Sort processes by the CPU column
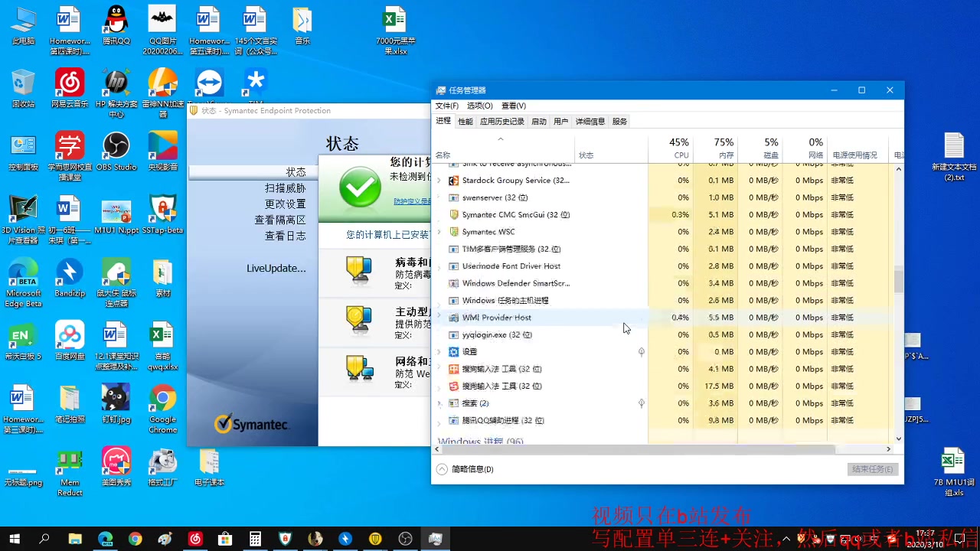 coord(671,148)
